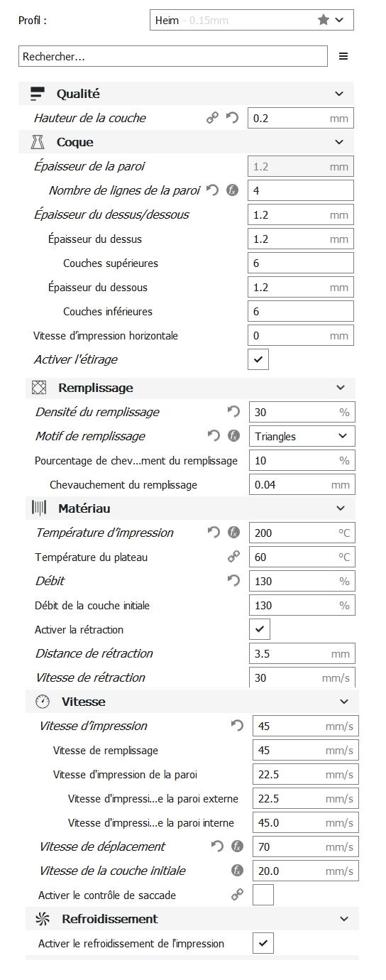This screenshot has height=980, width=386.
Task: Uncheck Activer la rétraction
Action: (x=260, y=629)
